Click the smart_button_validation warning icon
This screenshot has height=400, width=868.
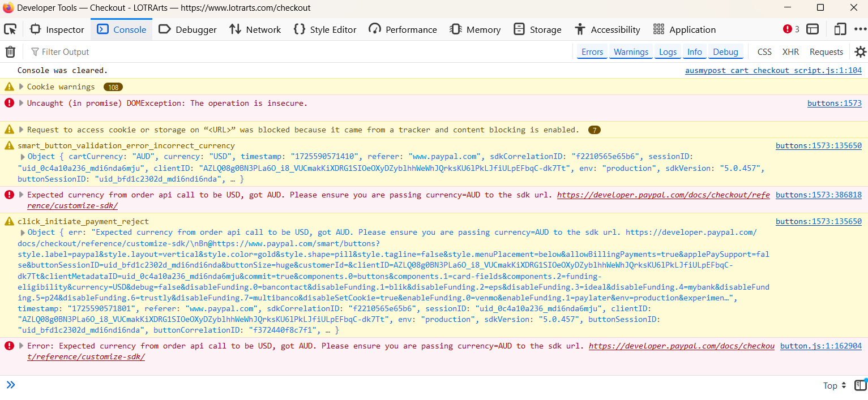9,145
